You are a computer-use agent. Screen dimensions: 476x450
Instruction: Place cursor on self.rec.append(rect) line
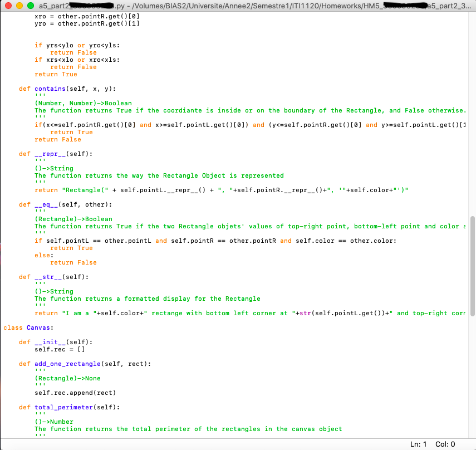tap(75, 393)
